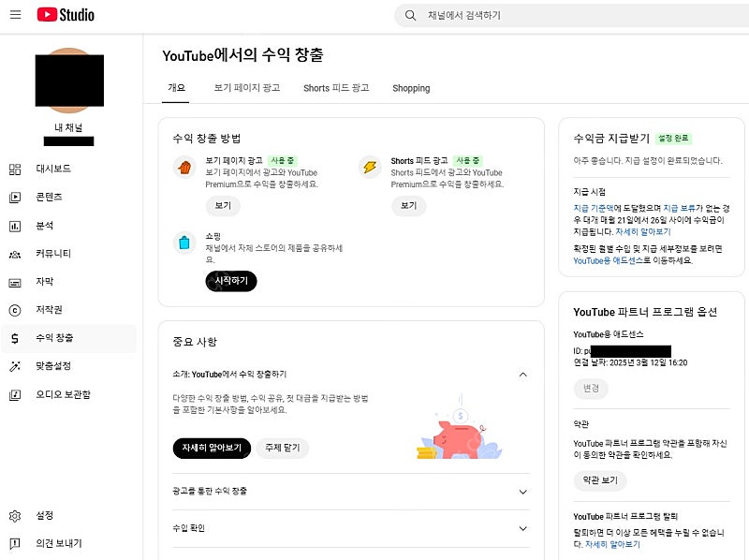Image resolution: width=749 pixels, height=560 pixels.
Task: Click the 내 채널 label
Action: 68,127
